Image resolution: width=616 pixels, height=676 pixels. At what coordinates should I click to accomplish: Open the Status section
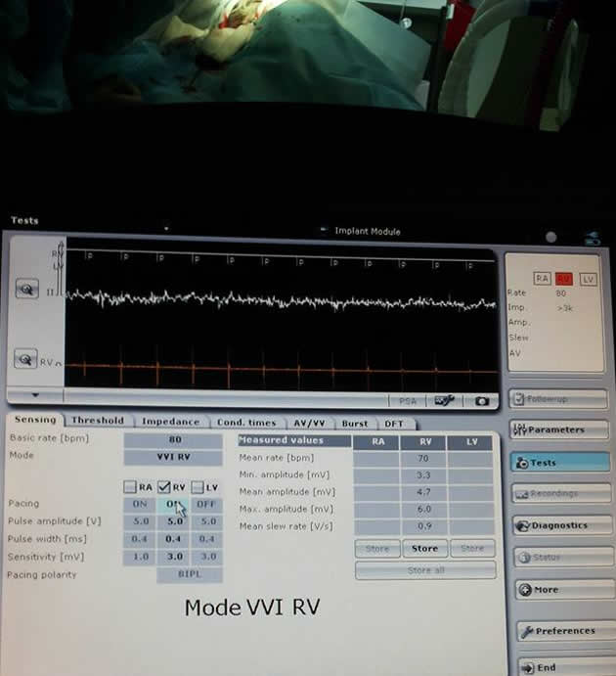point(564,558)
